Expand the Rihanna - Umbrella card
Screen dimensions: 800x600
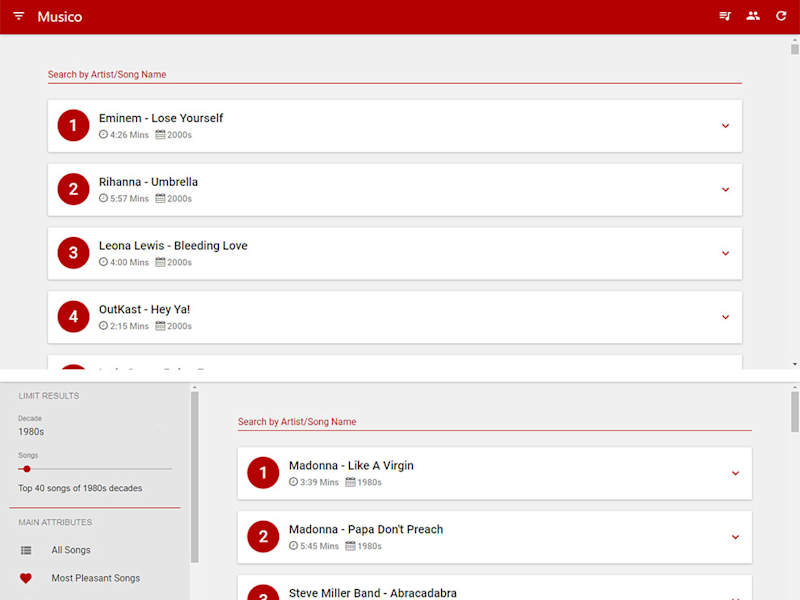(726, 189)
